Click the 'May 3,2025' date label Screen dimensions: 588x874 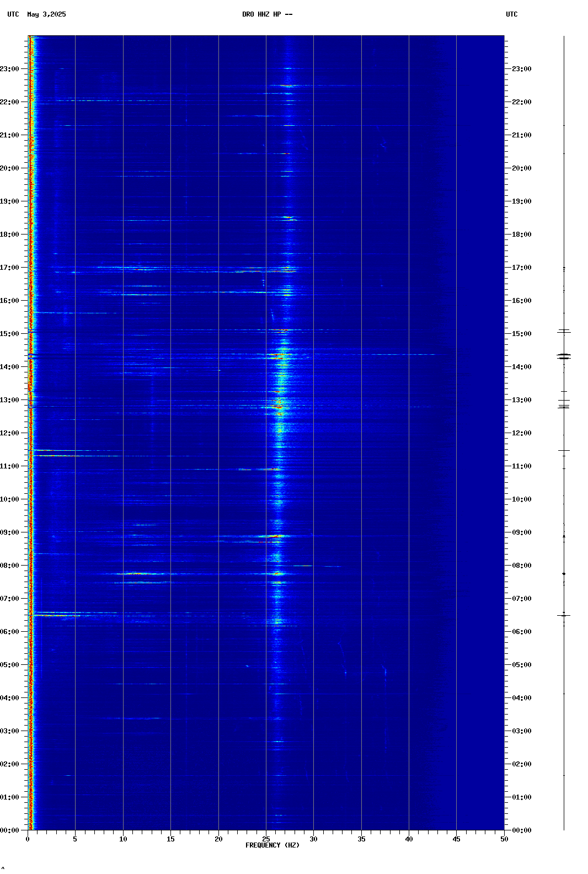46,14
